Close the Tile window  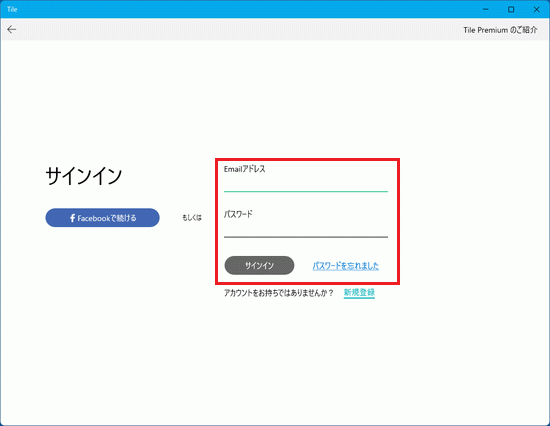(536, 9)
